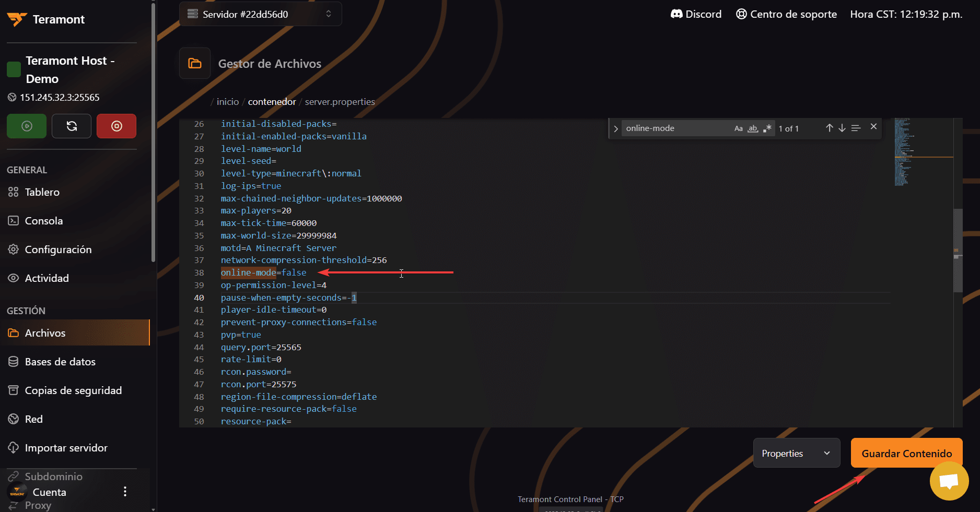Open Tablero in sidebar
This screenshot has width=980, height=512.
coord(42,192)
